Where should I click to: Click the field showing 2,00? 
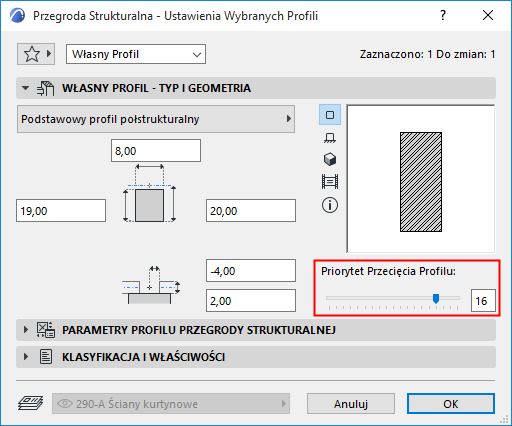tap(251, 301)
